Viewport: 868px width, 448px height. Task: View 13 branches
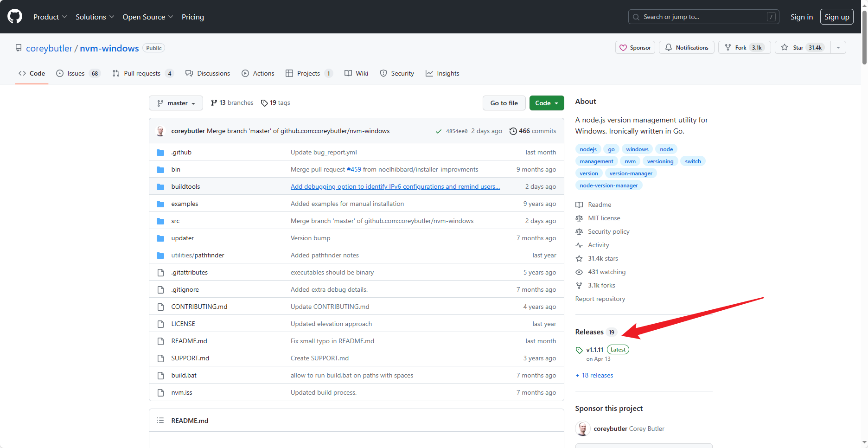pyautogui.click(x=232, y=103)
